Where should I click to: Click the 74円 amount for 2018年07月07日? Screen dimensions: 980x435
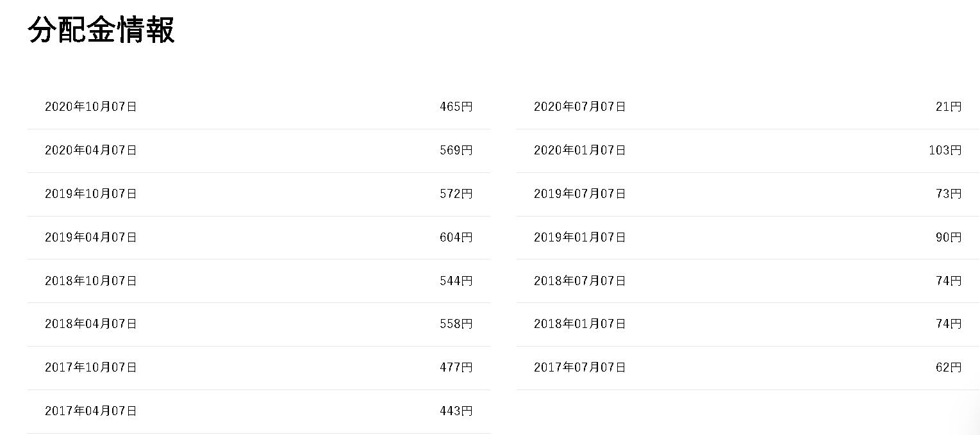coord(949,281)
